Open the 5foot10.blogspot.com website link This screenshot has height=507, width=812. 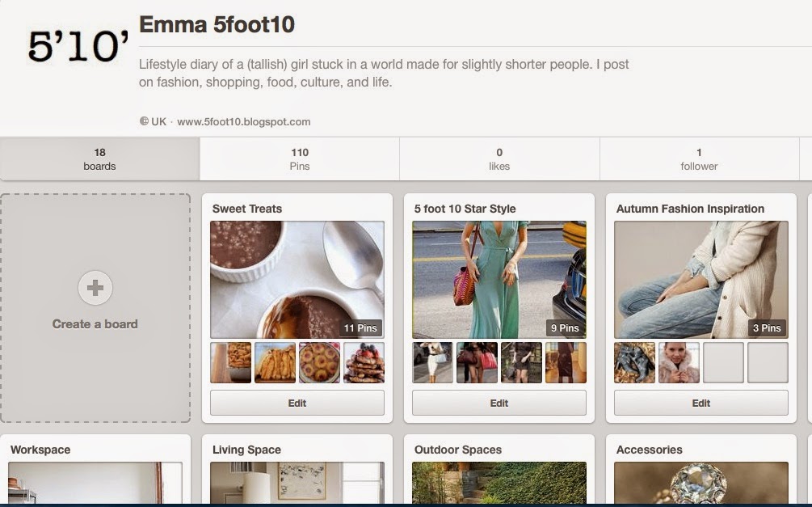click(x=243, y=122)
